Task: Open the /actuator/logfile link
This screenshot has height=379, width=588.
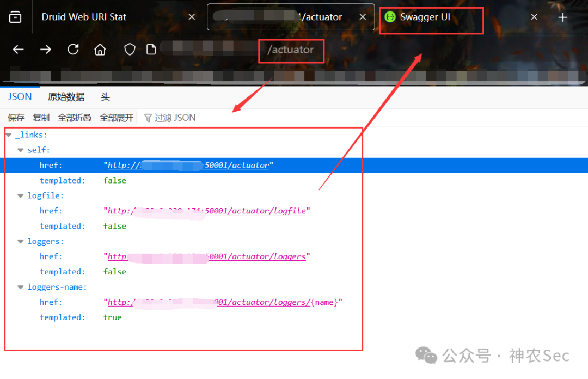Action: 207,211
